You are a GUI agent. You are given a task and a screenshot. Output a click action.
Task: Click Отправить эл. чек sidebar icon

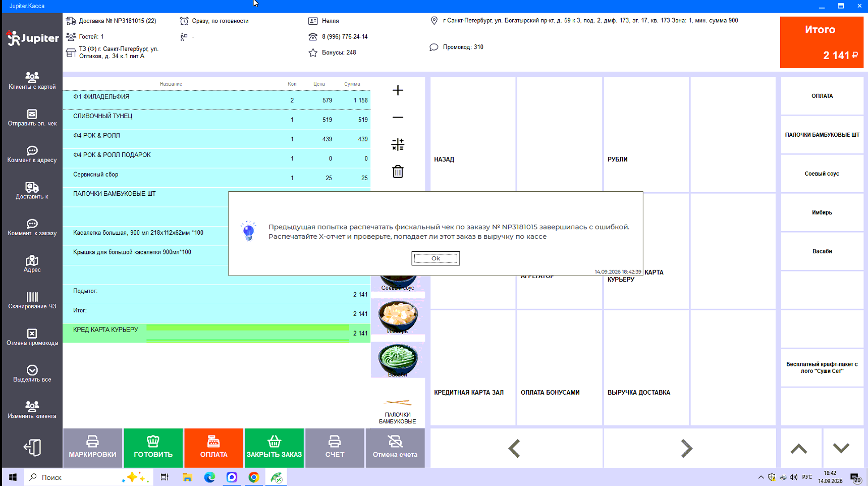[x=32, y=118]
